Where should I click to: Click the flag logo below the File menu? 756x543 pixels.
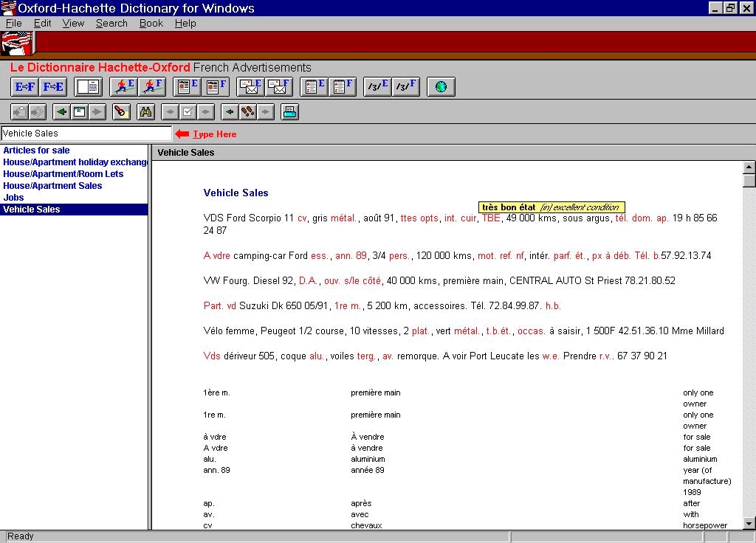pos(17,44)
